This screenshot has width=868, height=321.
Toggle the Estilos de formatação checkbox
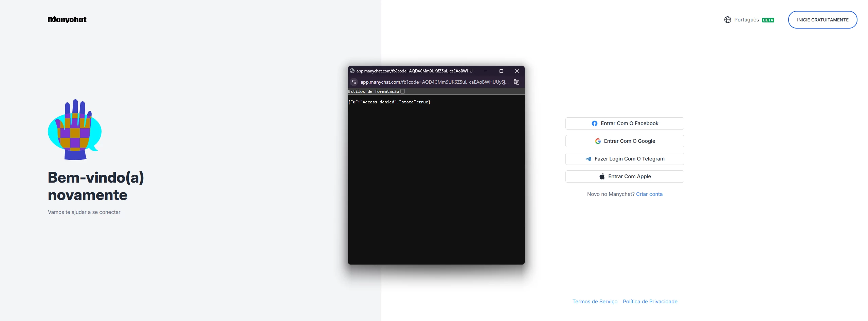(x=403, y=91)
